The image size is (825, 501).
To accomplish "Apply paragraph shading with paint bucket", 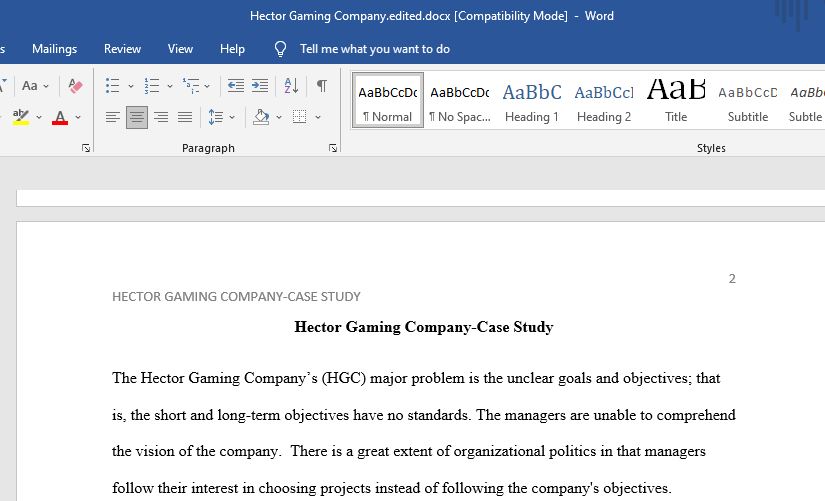I will coord(261,117).
